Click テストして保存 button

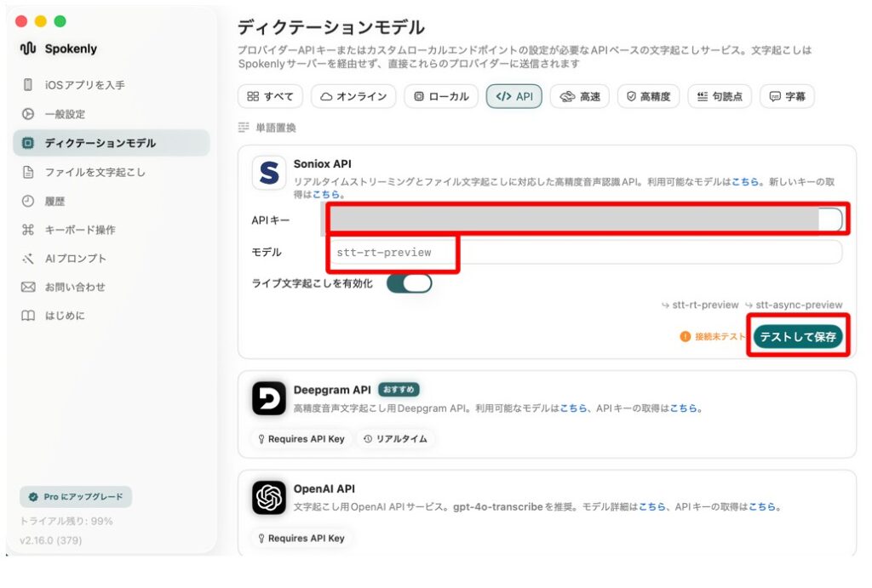[x=797, y=337]
